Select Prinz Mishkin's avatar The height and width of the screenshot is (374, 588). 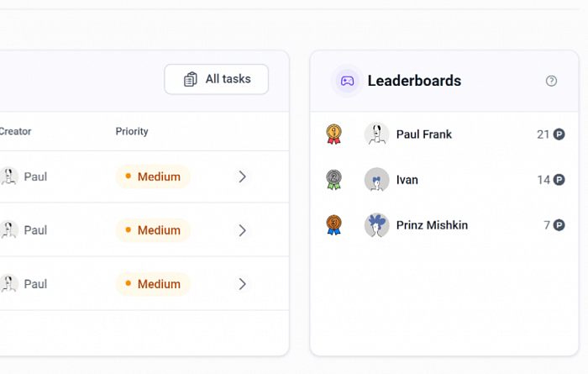[376, 225]
